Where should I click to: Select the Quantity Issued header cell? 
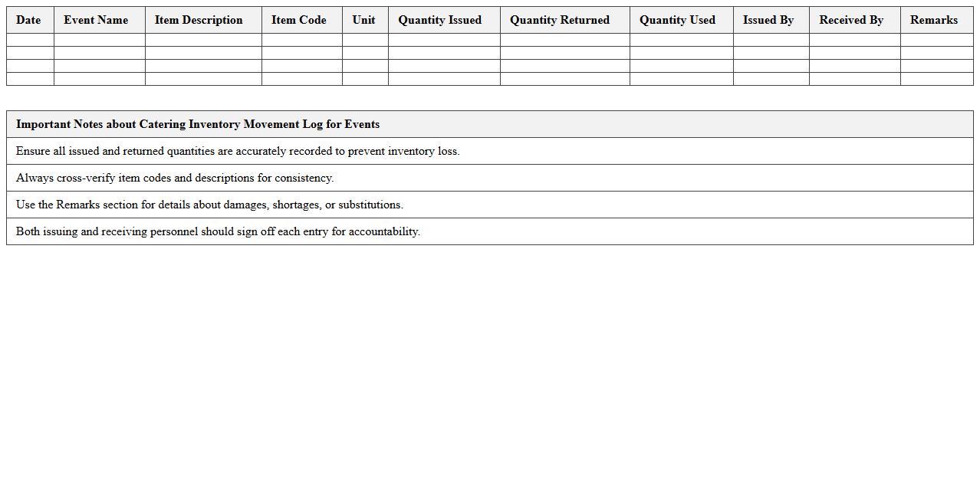tap(440, 20)
